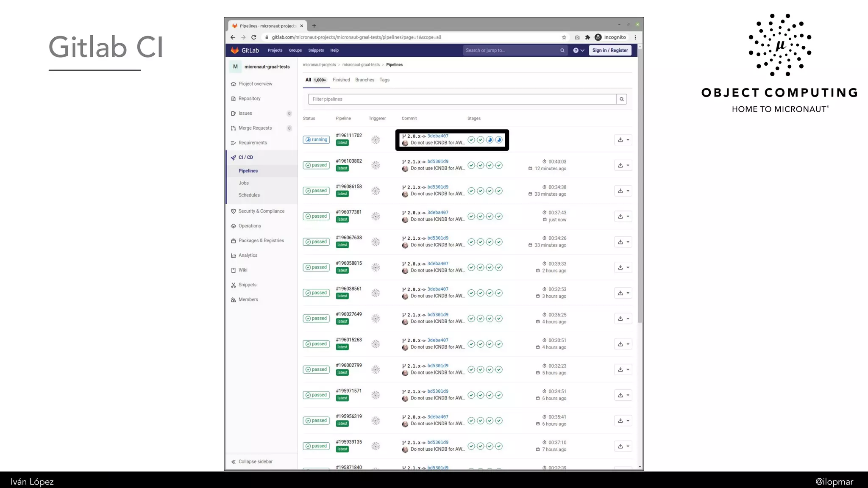
Task: Click the filter pipelines search icon
Action: [x=622, y=99]
